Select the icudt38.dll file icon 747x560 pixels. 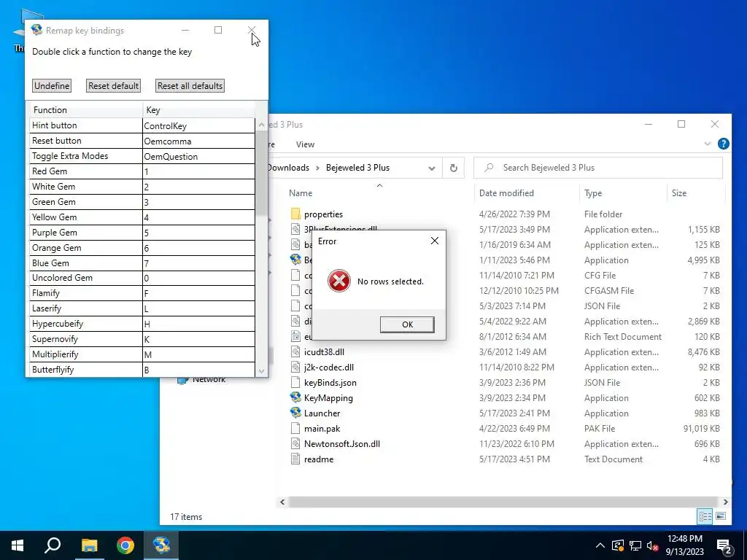pos(295,352)
